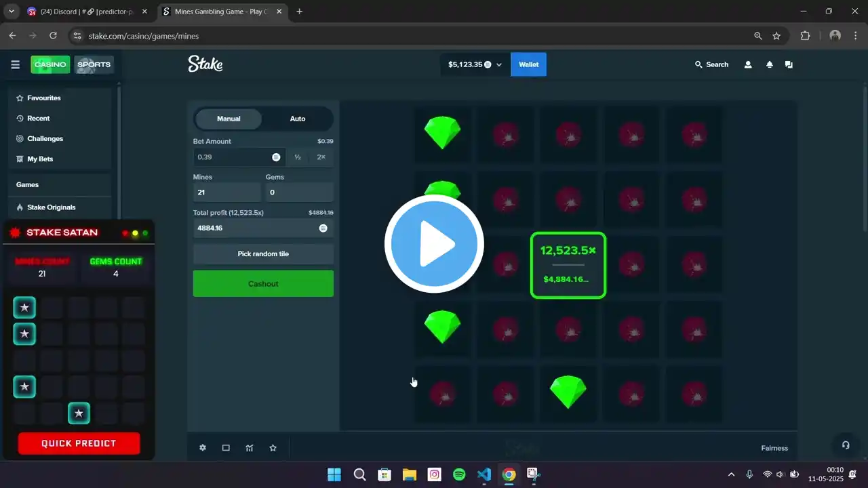This screenshot has height=488, width=868.
Task: Click the 12,523.5× payout popup
Action: click(x=568, y=265)
